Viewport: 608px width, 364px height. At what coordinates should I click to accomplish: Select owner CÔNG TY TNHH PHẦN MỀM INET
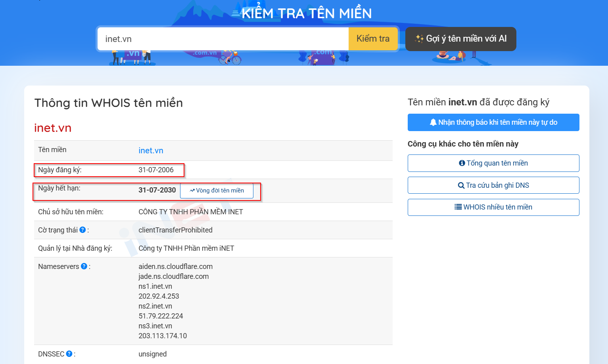[x=191, y=212]
